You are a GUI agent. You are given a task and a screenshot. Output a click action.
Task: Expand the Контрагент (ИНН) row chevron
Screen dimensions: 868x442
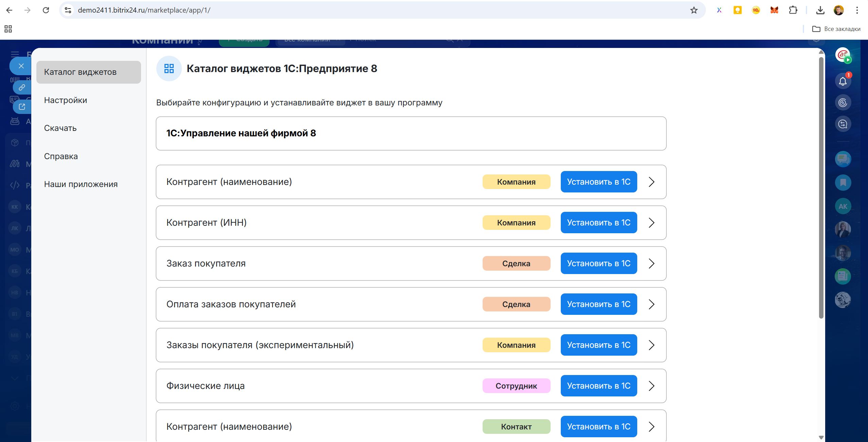[x=652, y=223]
